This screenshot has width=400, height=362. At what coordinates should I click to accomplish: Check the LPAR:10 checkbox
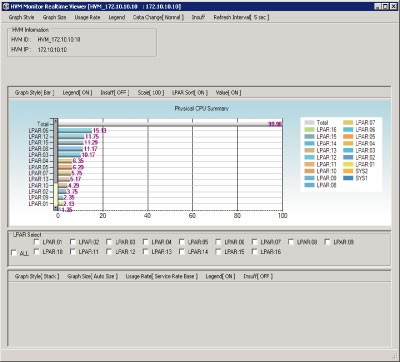tap(37, 252)
